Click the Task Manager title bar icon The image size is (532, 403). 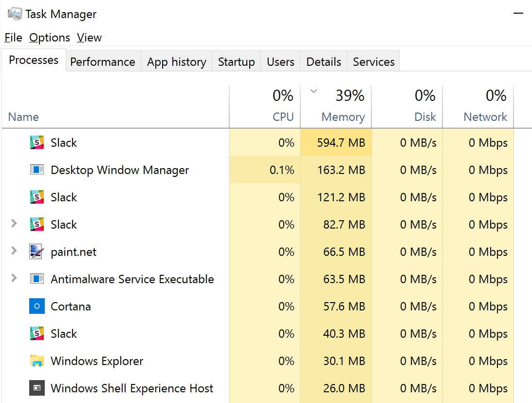[x=15, y=14]
